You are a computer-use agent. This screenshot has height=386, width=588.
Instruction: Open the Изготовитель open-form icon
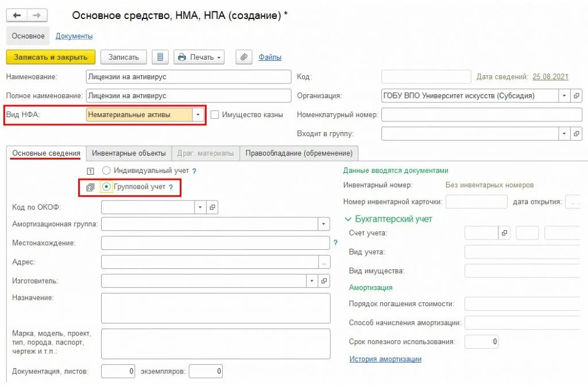click(x=324, y=280)
